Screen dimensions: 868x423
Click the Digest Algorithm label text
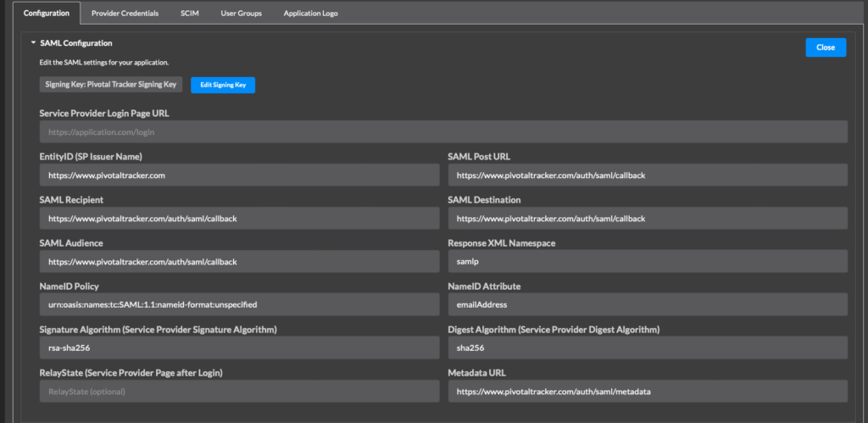point(554,330)
